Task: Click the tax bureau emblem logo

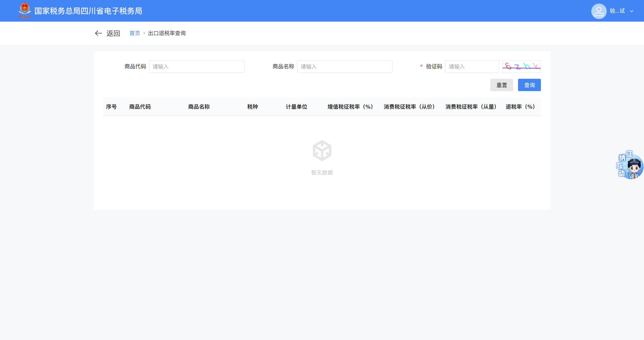Action: click(x=25, y=11)
